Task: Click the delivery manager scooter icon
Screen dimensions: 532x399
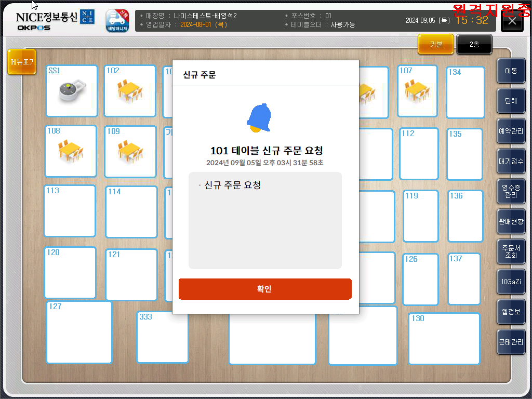Action: pos(117,21)
